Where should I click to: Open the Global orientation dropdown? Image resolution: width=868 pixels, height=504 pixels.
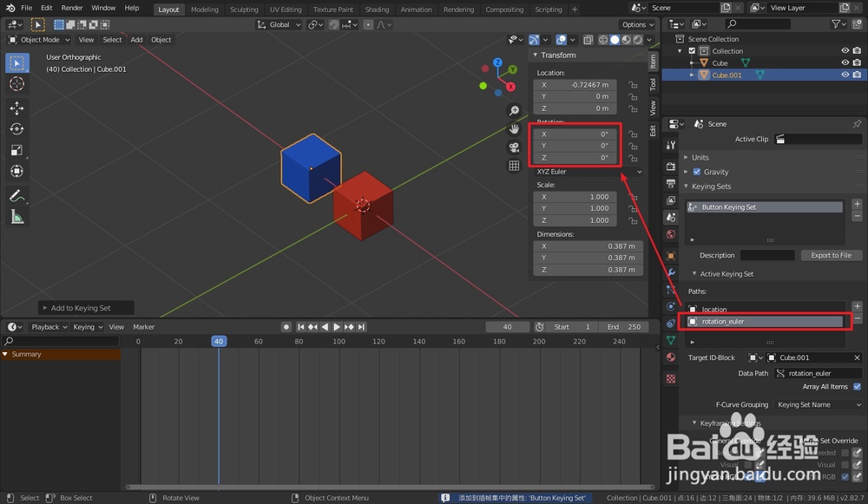[x=279, y=25]
